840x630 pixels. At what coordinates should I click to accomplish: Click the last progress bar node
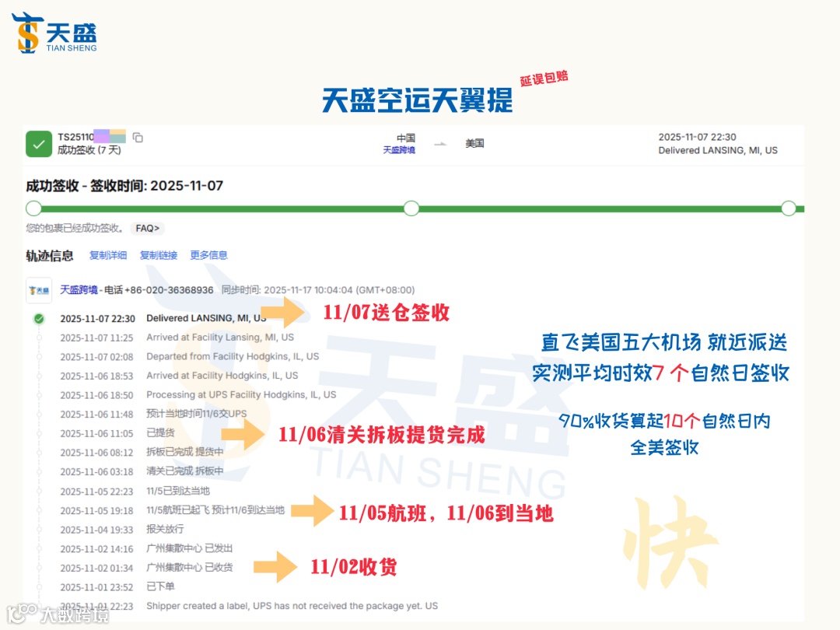(789, 208)
